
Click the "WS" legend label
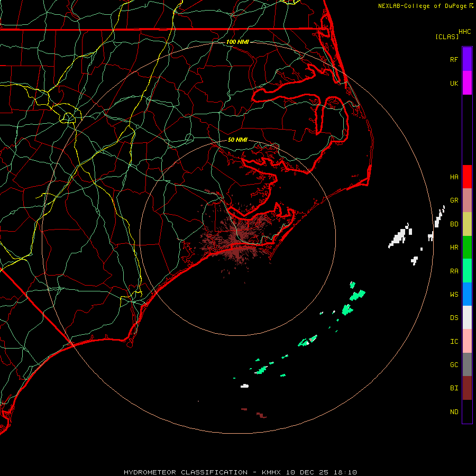(x=454, y=294)
